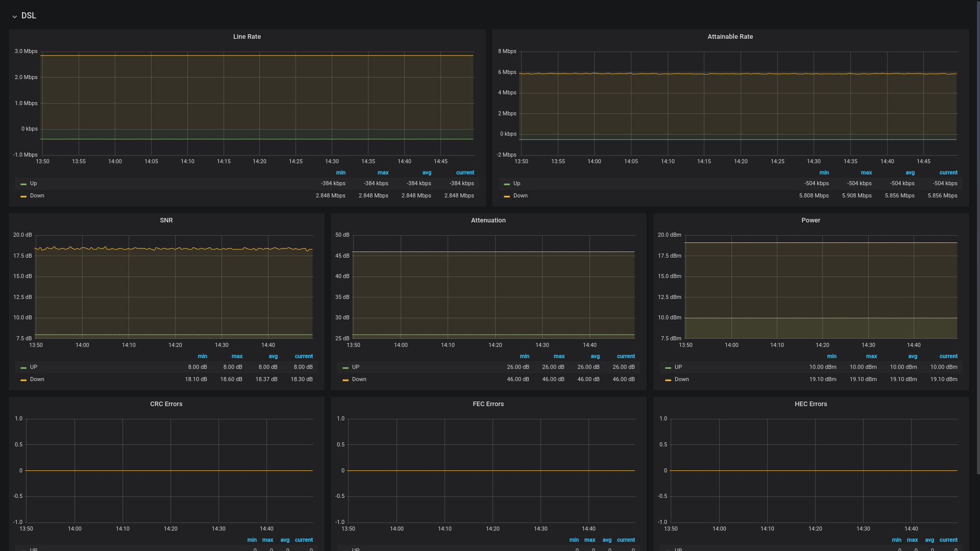Toggle the UP series in SNR legend
The image size is (980, 551).
(33, 367)
